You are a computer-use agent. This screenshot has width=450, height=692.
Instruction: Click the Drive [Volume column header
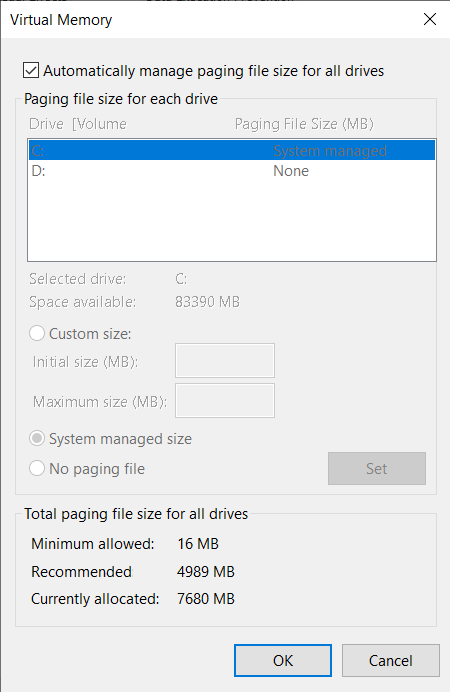78,124
